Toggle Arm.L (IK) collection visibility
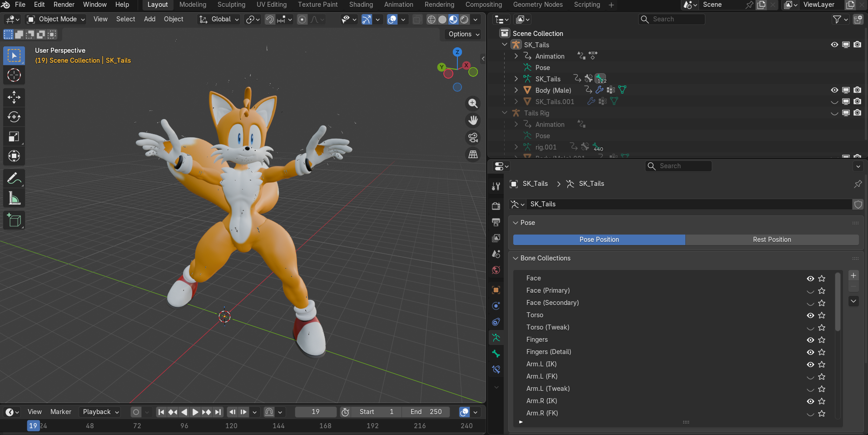 click(810, 365)
